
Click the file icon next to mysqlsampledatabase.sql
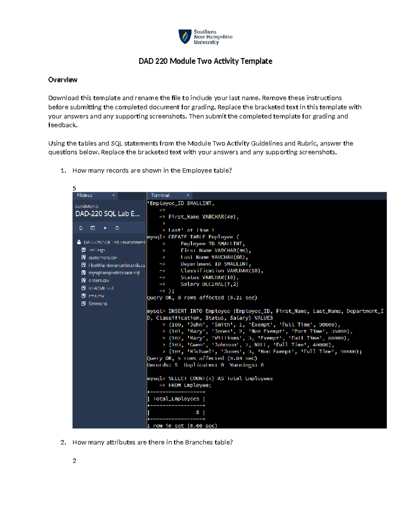click(84, 273)
